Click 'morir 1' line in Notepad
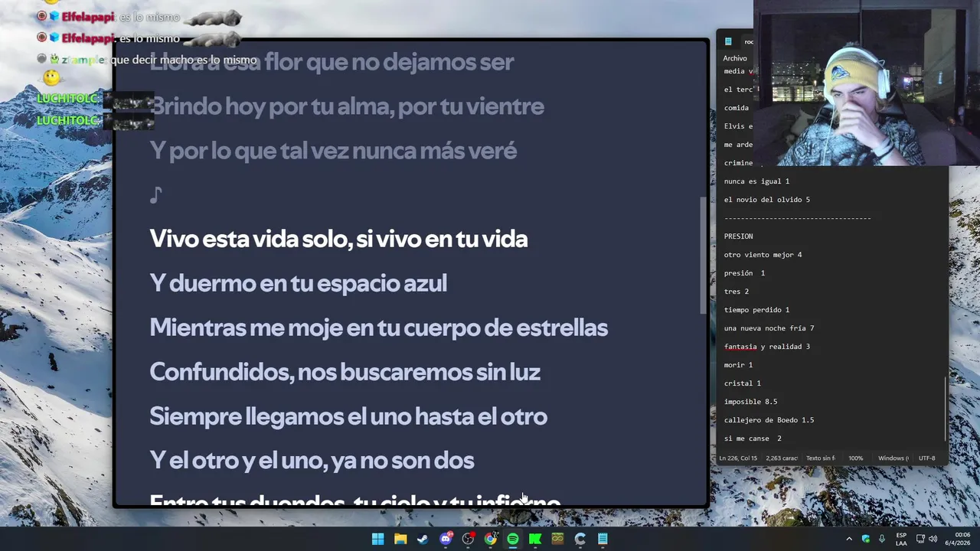The height and width of the screenshot is (551, 980). (x=738, y=365)
